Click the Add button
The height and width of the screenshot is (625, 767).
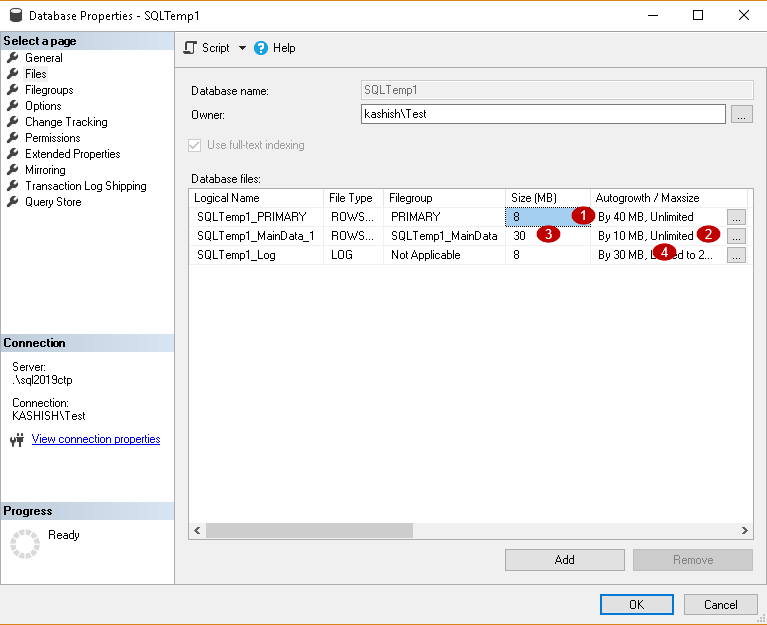(564, 560)
